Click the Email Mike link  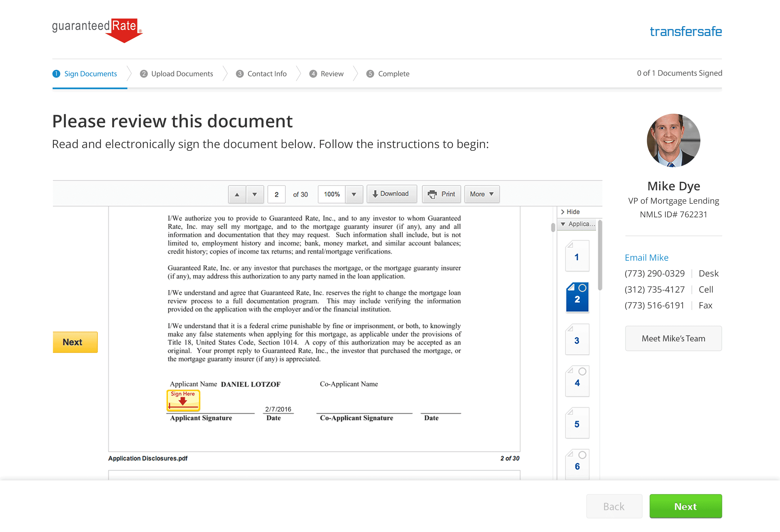(x=646, y=257)
